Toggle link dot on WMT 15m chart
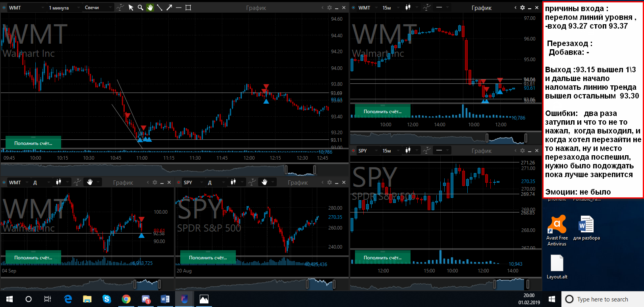 coord(353,8)
